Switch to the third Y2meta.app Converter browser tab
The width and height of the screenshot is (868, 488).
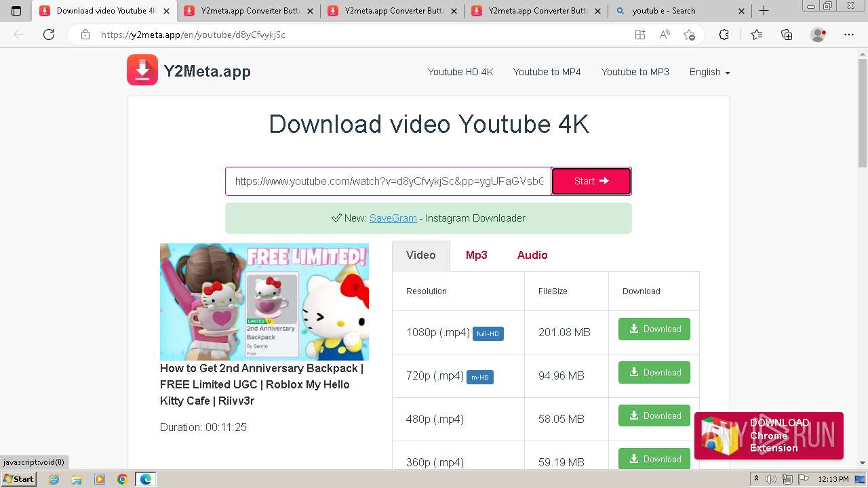pyautogui.click(x=393, y=11)
